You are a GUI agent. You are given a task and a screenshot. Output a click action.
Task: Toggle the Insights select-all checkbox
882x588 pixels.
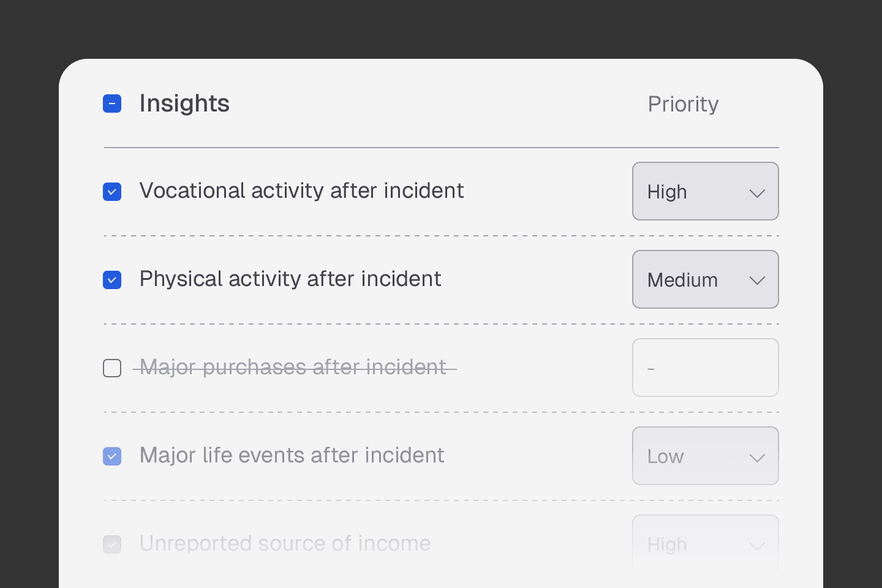click(112, 104)
